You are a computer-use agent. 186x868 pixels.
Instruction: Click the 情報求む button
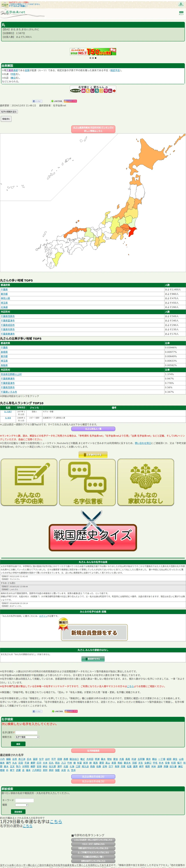coord(6,119)
